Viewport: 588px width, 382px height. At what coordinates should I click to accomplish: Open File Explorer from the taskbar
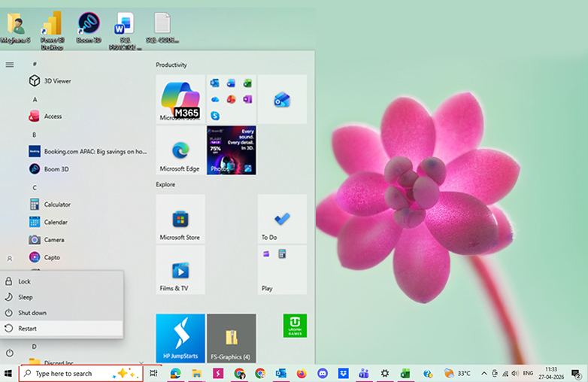pyautogui.click(x=196, y=374)
